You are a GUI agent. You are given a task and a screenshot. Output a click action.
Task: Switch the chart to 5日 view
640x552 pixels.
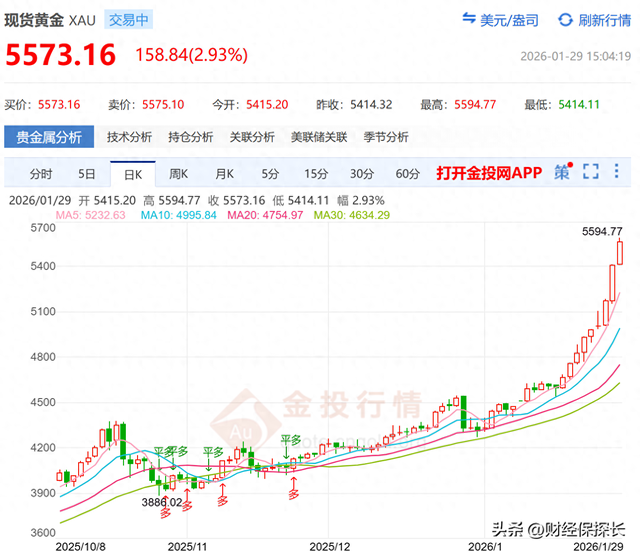pyautogui.click(x=87, y=174)
